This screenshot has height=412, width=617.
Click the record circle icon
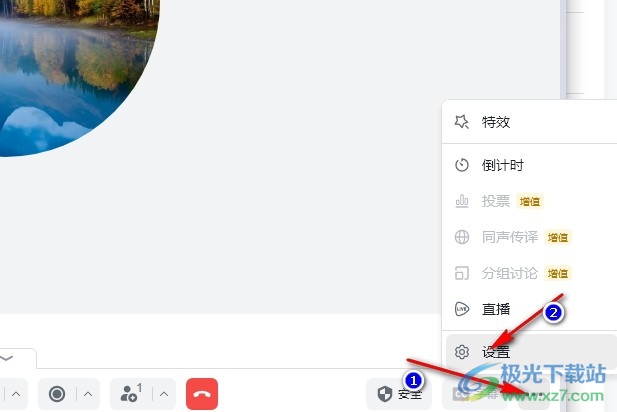point(57,394)
